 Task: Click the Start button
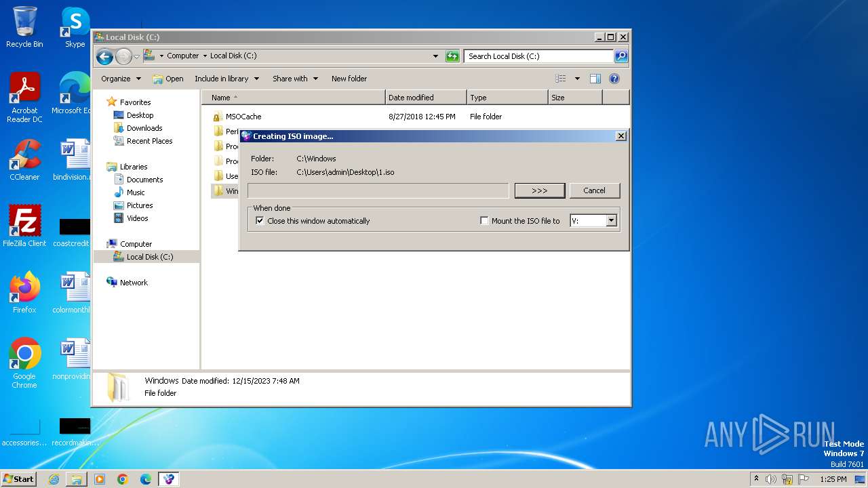coord(19,479)
